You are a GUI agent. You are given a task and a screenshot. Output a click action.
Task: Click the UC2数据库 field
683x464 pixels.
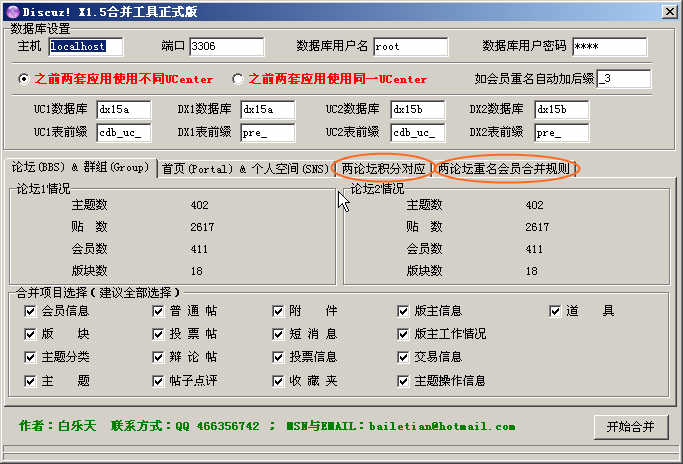pyautogui.click(x=418, y=109)
